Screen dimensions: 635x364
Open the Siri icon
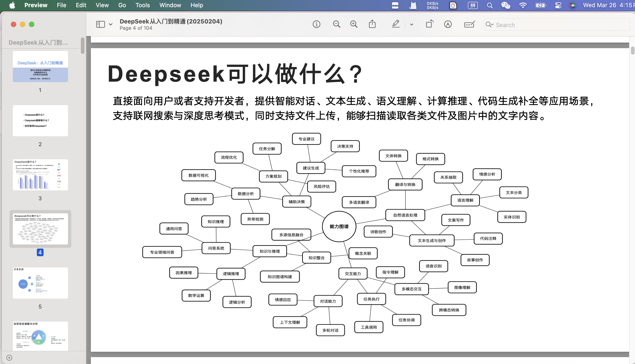[x=572, y=5]
